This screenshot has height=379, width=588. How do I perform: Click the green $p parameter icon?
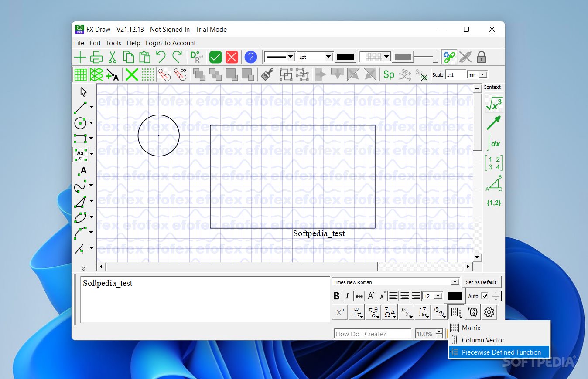click(389, 74)
